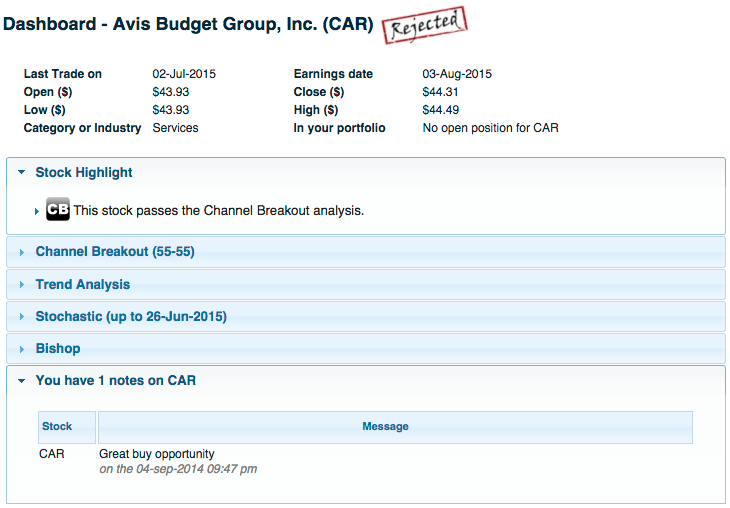Click the Rejected stamp next to title
730x508 pixels.
pyautogui.click(x=425, y=25)
